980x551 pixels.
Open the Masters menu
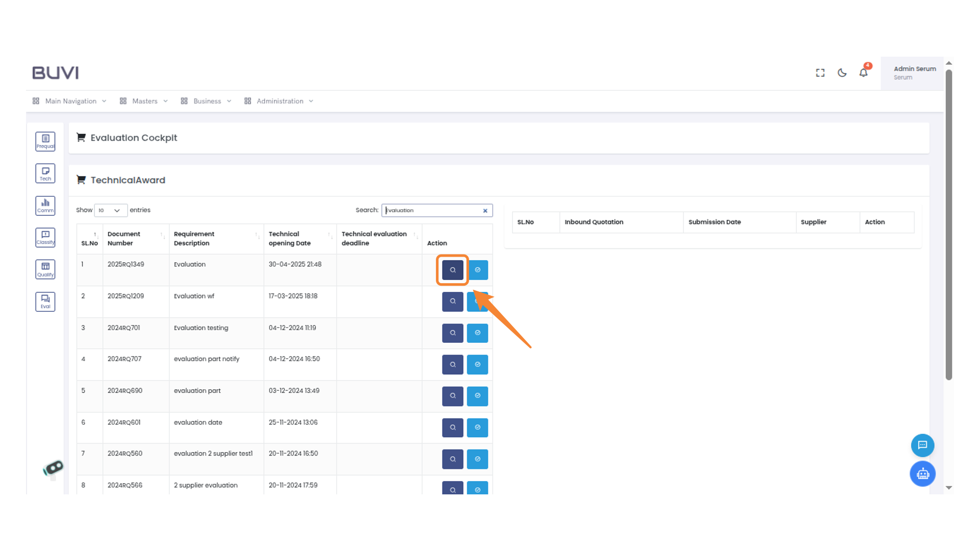144,101
